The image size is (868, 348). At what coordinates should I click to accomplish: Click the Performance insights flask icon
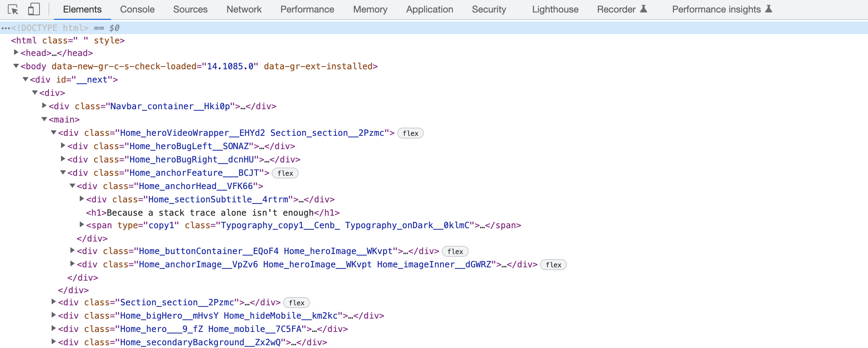tap(769, 9)
